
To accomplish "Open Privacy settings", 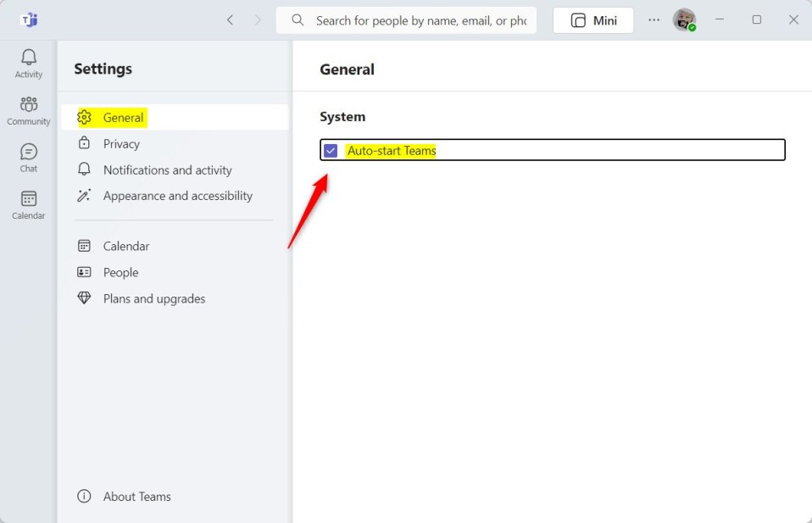I will (175, 143).
